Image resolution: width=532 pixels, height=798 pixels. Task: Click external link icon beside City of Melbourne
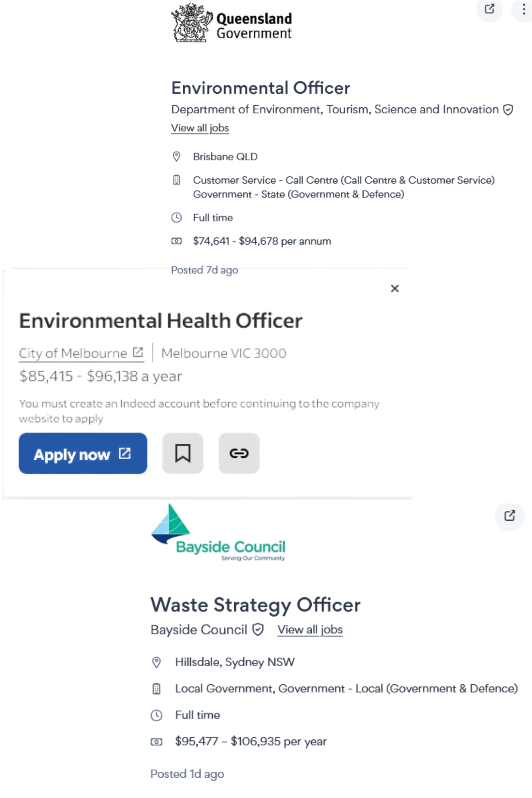[x=138, y=352]
